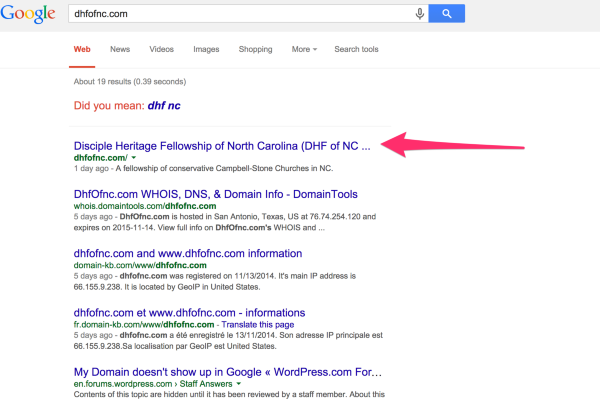
Task: Open the Shopping tab
Action: (x=255, y=49)
